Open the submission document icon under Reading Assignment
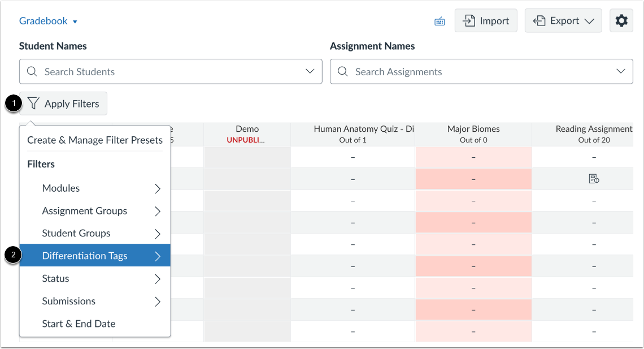Viewport: 644px width, 349px height. point(594,178)
